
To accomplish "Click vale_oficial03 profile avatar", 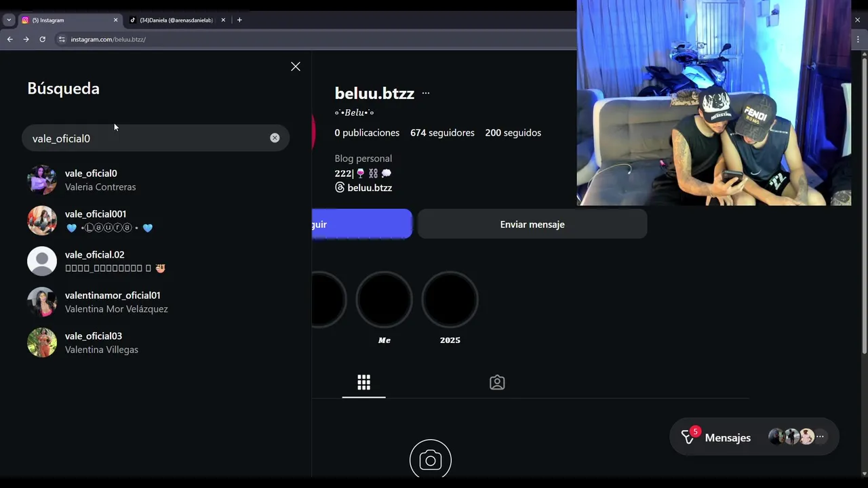I will coord(42,343).
